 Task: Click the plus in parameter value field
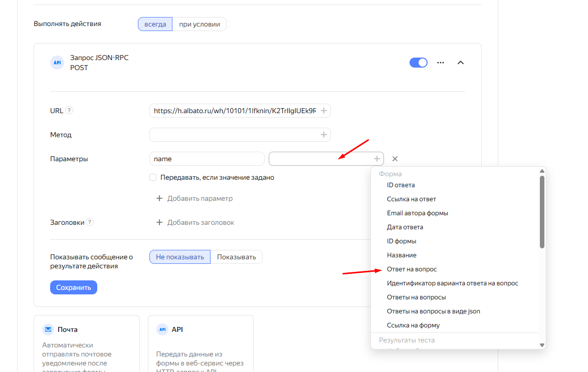(x=377, y=159)
